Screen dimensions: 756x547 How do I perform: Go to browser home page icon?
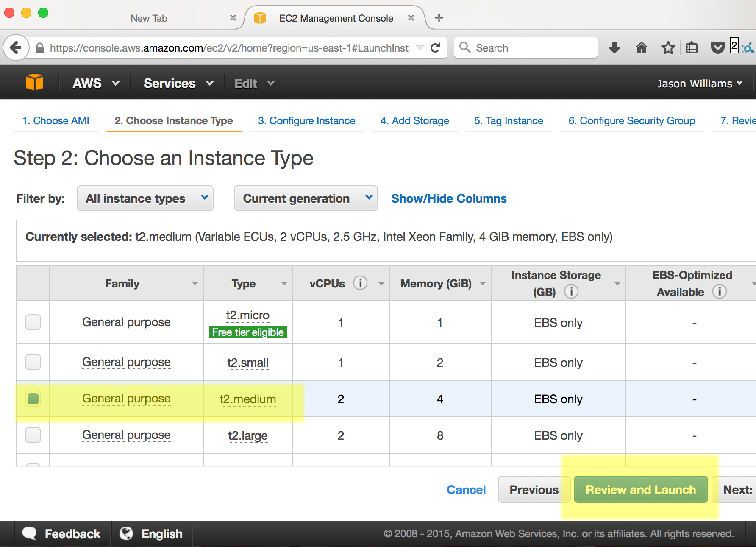click(641, 48)
